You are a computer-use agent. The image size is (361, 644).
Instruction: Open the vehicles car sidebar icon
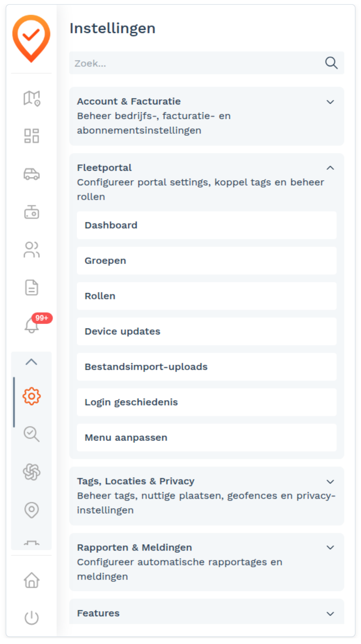tap(32, 174)
